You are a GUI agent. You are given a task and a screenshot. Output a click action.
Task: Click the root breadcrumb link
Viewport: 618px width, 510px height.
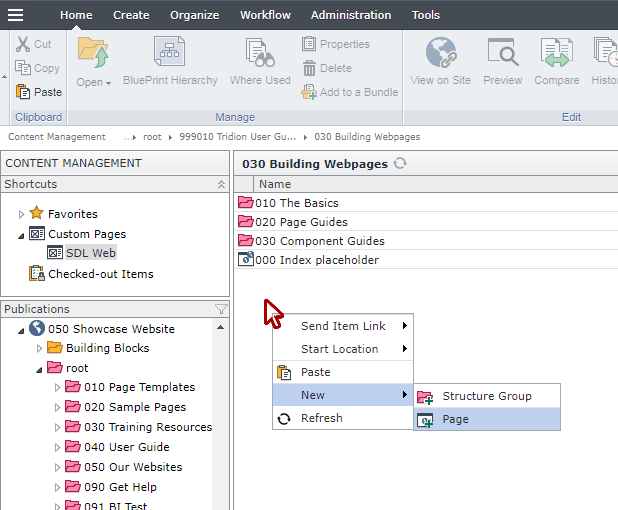coord(151,137)
